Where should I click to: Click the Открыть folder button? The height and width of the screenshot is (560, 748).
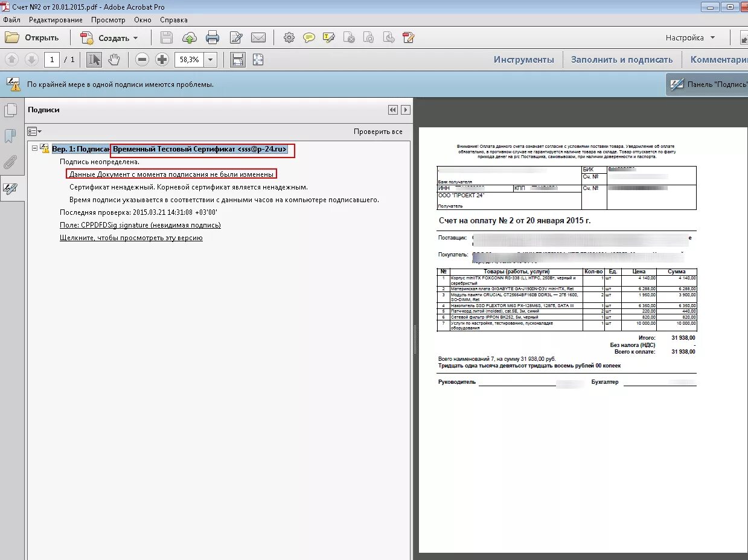click(33, 37)
